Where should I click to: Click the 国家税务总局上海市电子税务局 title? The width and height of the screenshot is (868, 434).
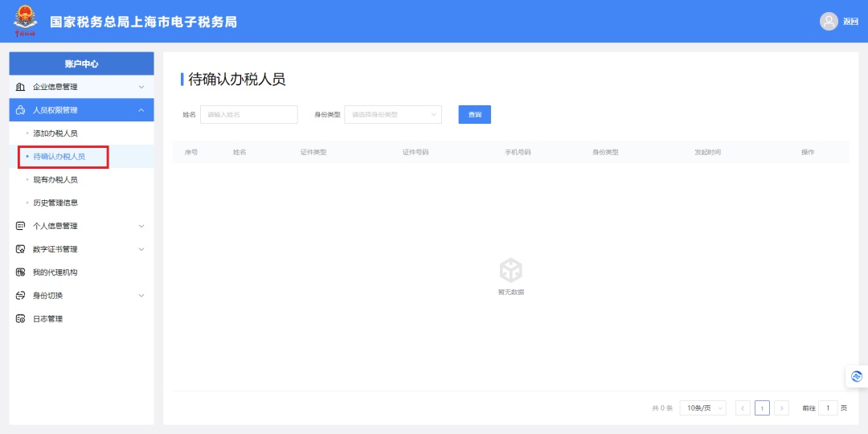point(143,23)
